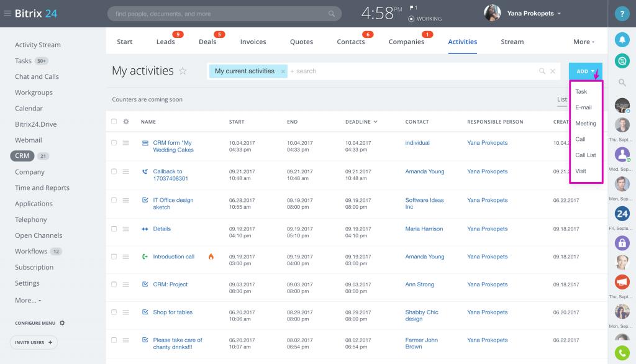The image size is (636, 364).
Task: Tick the Introduction call checkbox
Action: [114, 257]
